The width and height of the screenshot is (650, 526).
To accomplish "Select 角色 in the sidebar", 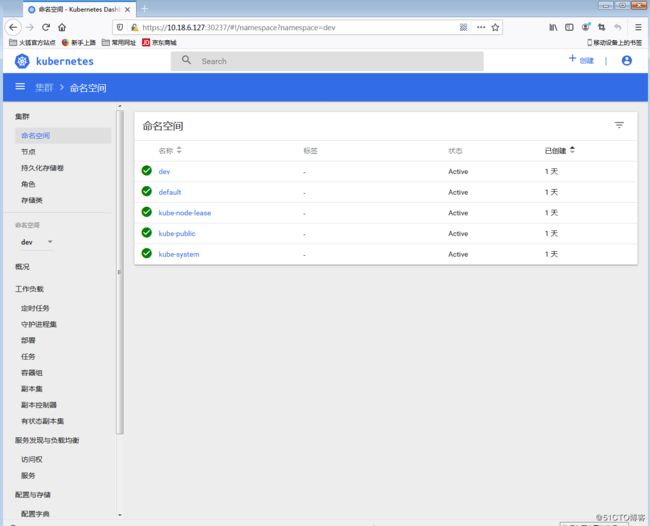I will coord(28,184).
